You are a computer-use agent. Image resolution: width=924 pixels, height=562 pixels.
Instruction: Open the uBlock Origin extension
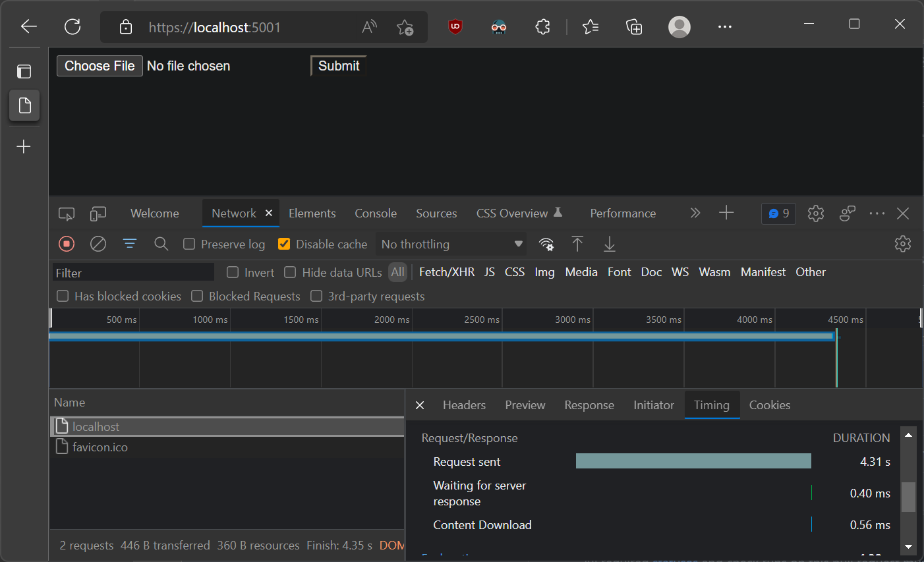tap(455, 27)
